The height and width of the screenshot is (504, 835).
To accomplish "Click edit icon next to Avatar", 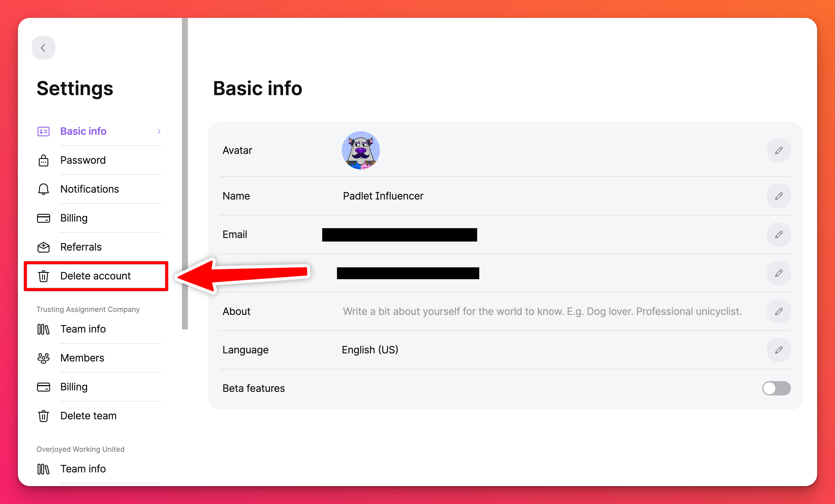I will [x=778, y=151].
